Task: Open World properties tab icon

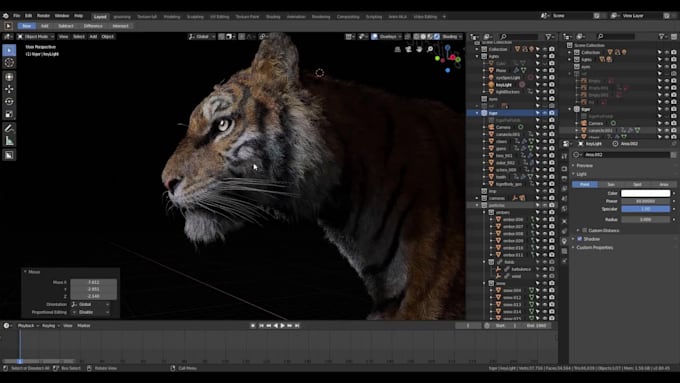Action: 564,210
